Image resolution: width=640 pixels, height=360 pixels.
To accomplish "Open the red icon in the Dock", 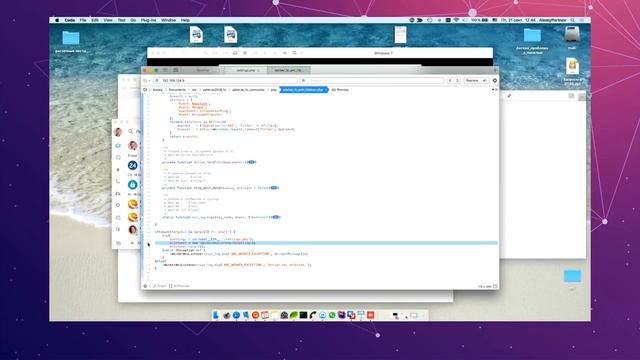I will point(371,315).
